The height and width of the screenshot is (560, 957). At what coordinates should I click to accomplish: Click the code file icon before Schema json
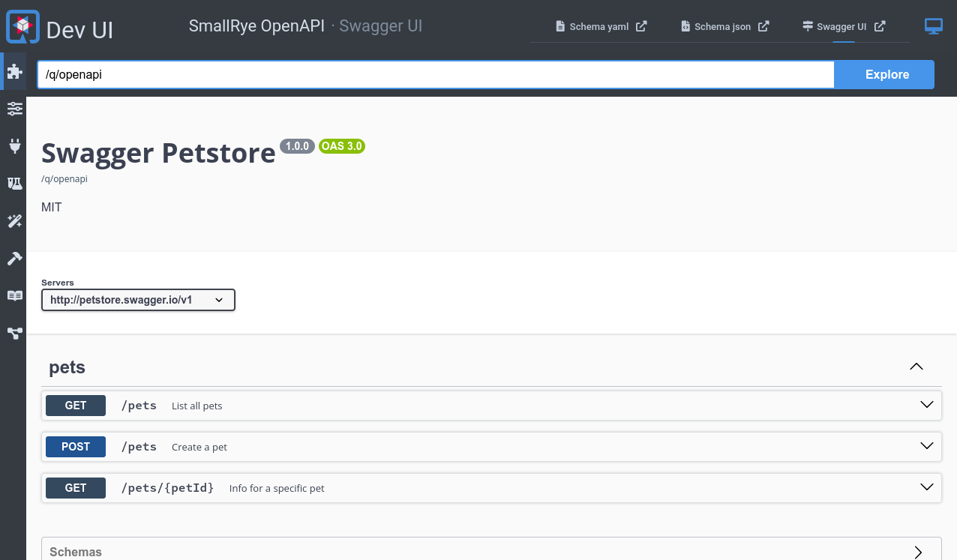(x=685, y=26)
